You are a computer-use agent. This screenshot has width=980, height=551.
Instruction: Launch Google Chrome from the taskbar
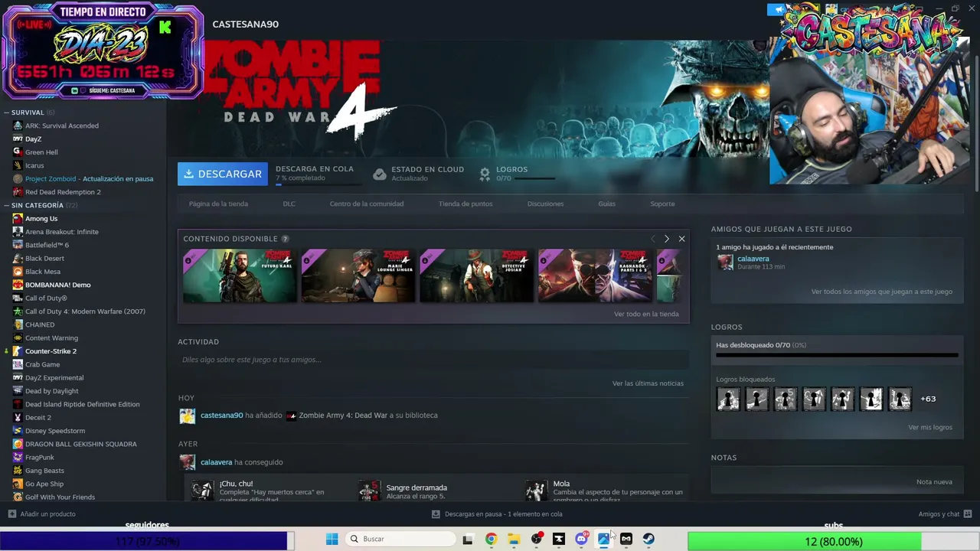(x=491, y=539)
